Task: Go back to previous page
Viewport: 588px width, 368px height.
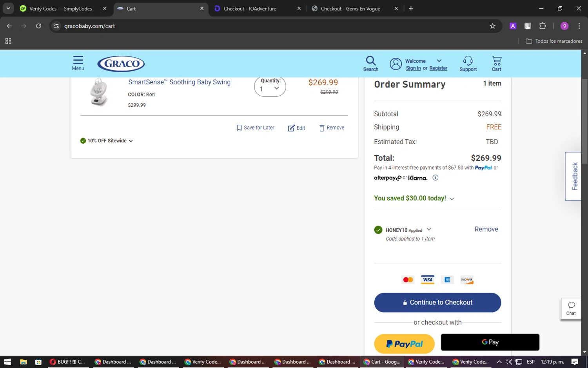Action: click(x=9, y=26)
